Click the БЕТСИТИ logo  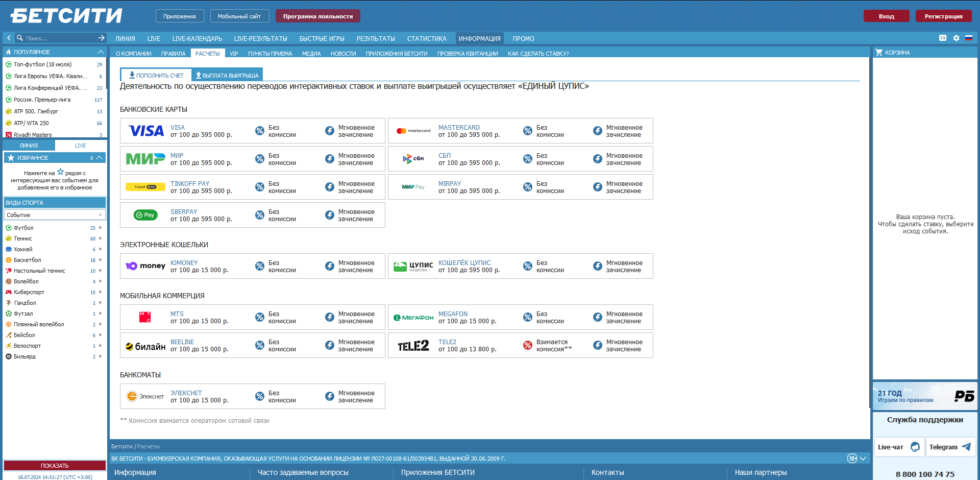(66, 16)
